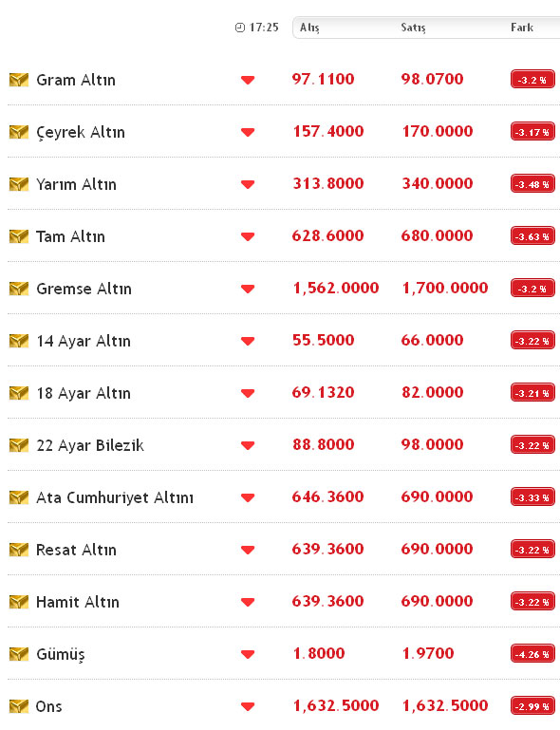The image size is (560, 730).
Task: Select the Alış column header
Action: [x=309, y=28]
